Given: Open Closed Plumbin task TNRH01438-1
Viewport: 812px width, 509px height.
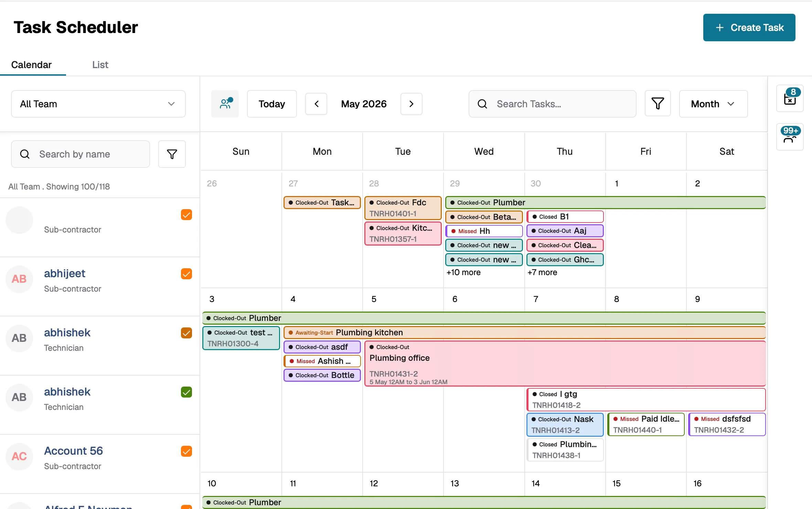Looking at the screenshot, I should click(x=565, y=450).
